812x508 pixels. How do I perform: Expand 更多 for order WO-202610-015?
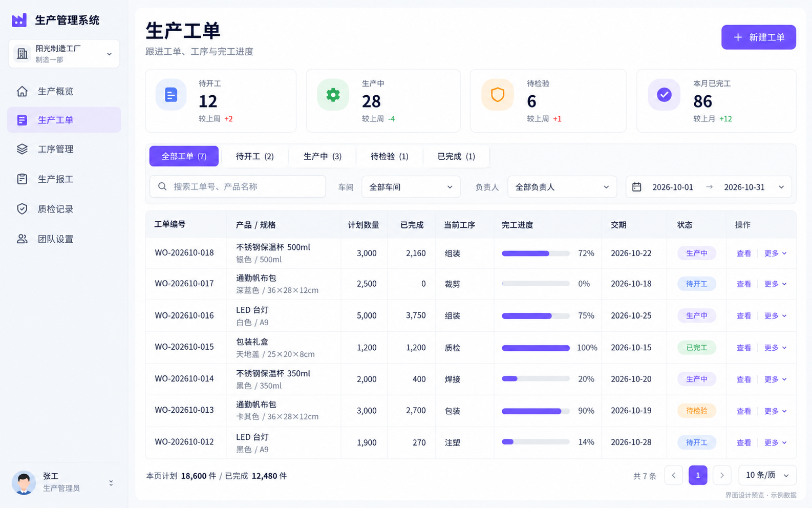(776, 348)
